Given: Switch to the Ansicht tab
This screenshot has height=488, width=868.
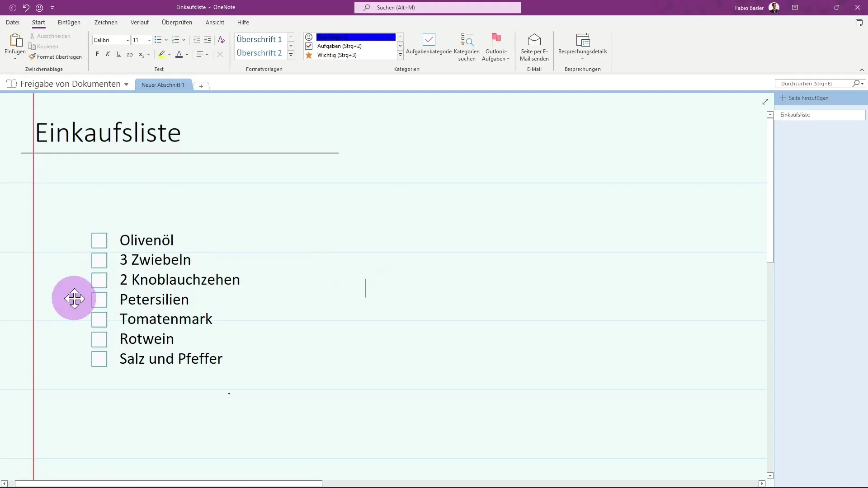Looking at the screenshot, I should [215, 22].
